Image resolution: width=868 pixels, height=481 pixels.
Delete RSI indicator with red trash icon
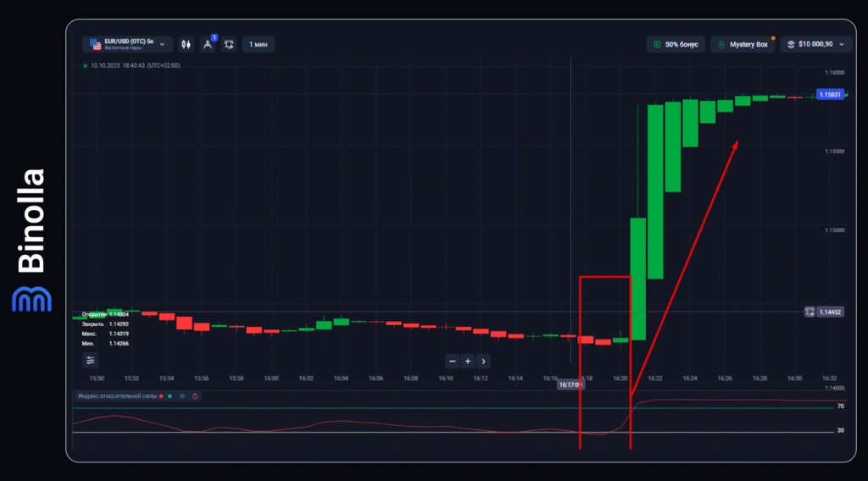coord(194,395)
